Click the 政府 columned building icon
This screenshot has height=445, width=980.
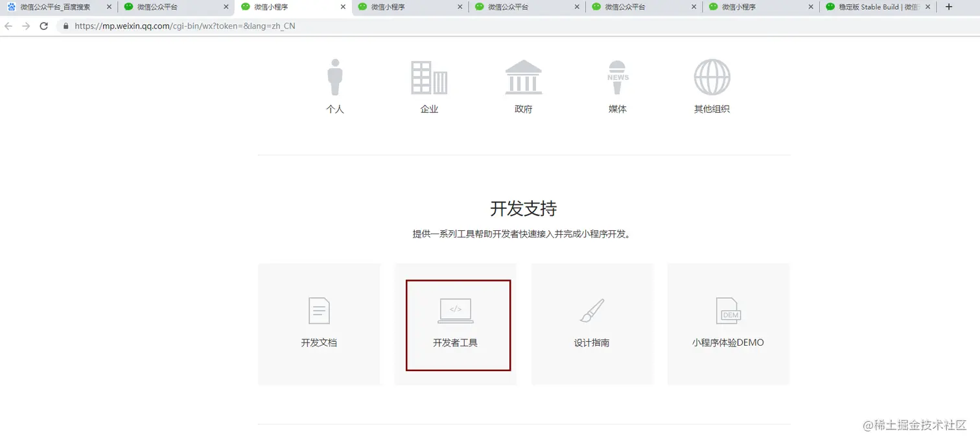524,77
